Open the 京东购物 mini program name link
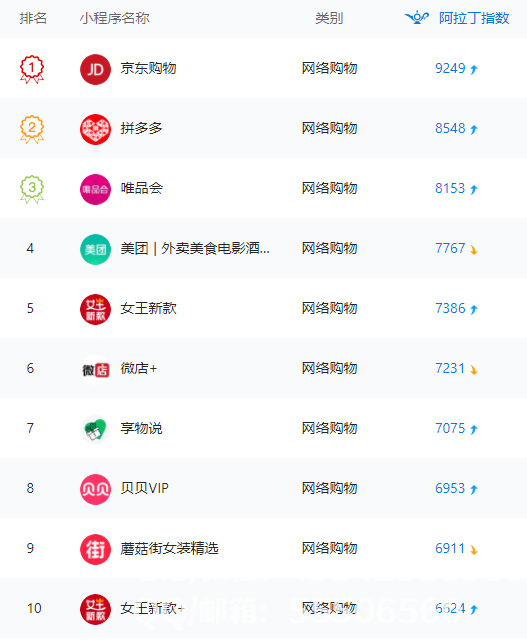527x640 pixels. pyautogui.click(x=148, y=68)
